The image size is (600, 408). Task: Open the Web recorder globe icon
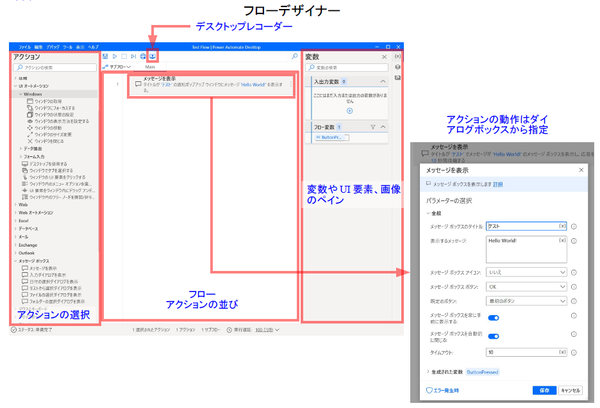[x=143, y=56]
